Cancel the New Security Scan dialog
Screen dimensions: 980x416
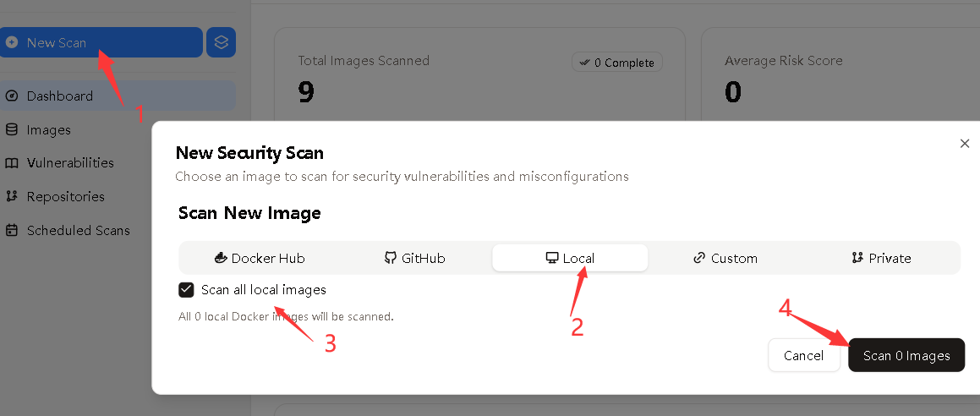[803, 355]
